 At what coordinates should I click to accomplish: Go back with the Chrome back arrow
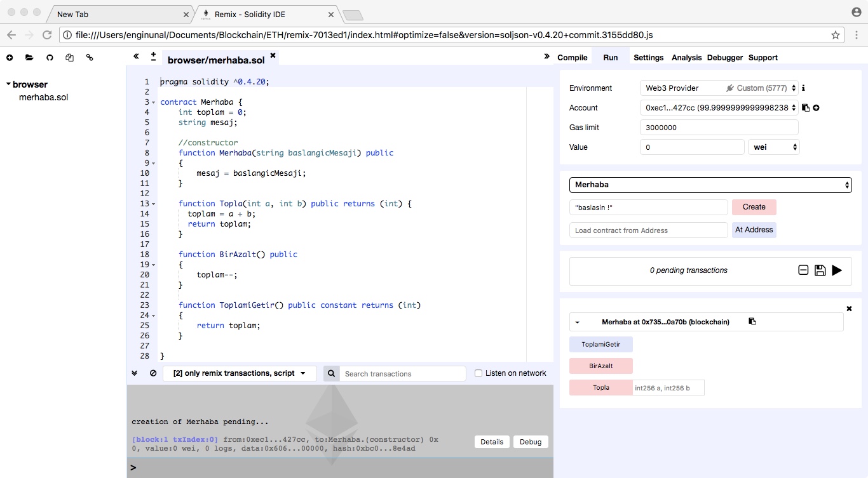[11, 35]
